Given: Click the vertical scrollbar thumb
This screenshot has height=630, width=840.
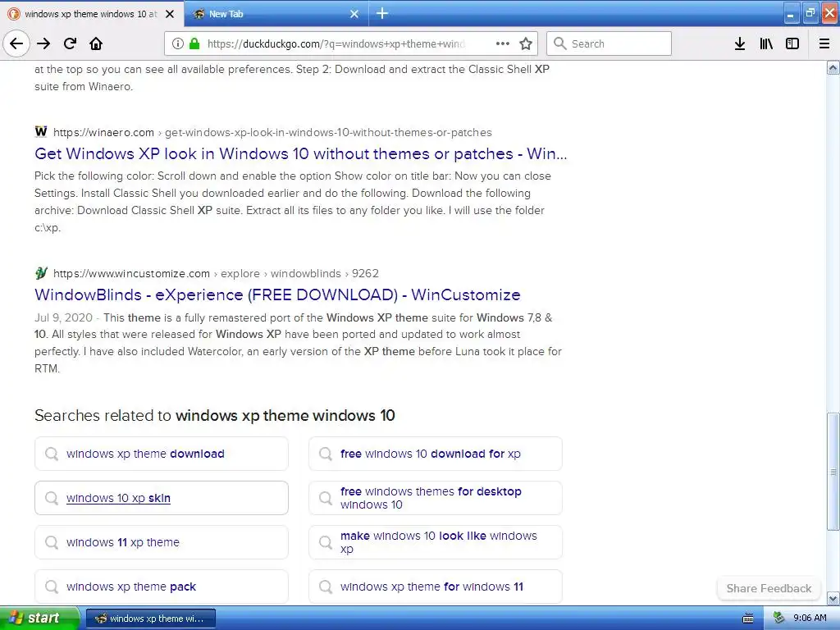Looking at the screenshot, I should (x=833, y=472).
